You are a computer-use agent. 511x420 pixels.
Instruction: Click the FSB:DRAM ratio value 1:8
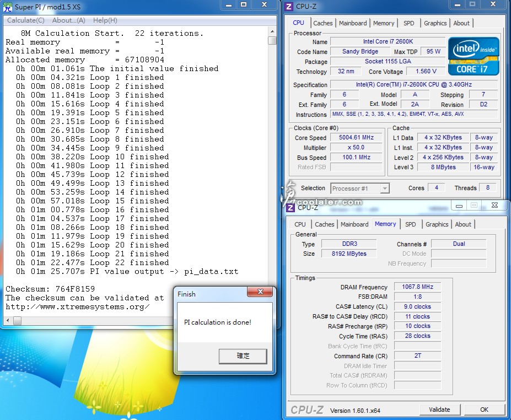tap(417, 297)
